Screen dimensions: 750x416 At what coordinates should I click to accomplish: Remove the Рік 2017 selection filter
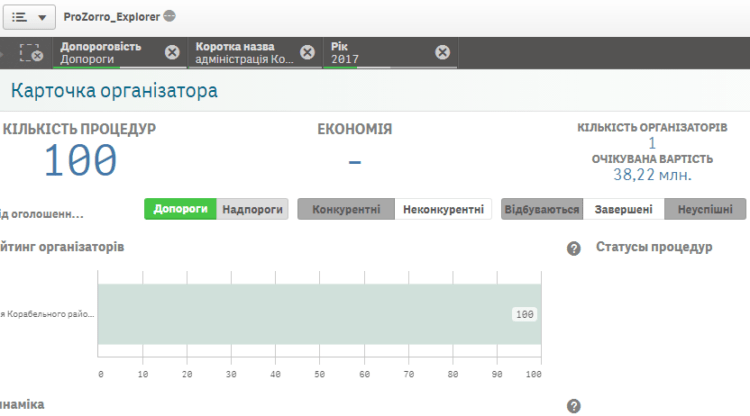tap(442, 53)
